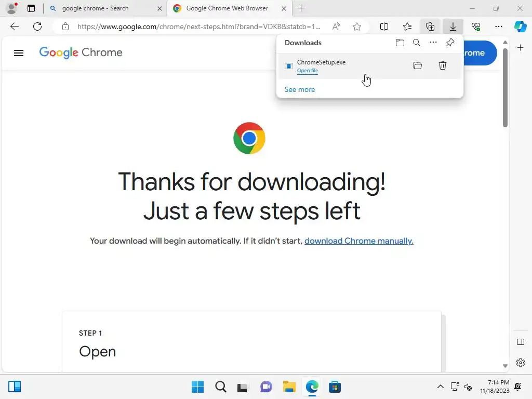The image size is (532, 399).
Task: Open Edge Settings and more menu
Action: click(498, 26)
